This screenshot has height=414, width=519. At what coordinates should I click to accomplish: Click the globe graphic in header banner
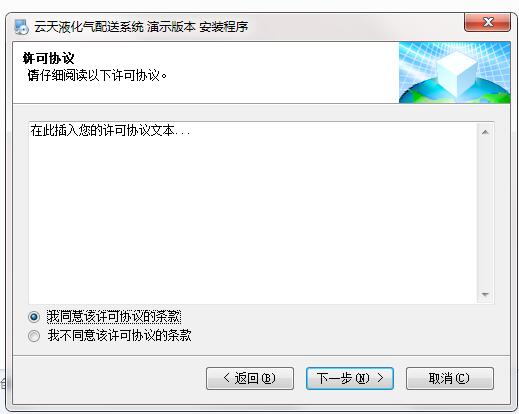pos(455,92)
